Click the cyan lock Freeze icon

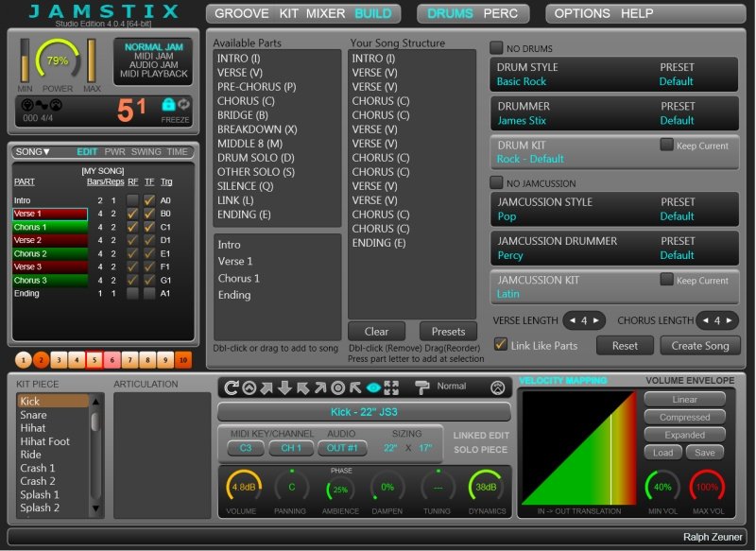coord(168,104)
